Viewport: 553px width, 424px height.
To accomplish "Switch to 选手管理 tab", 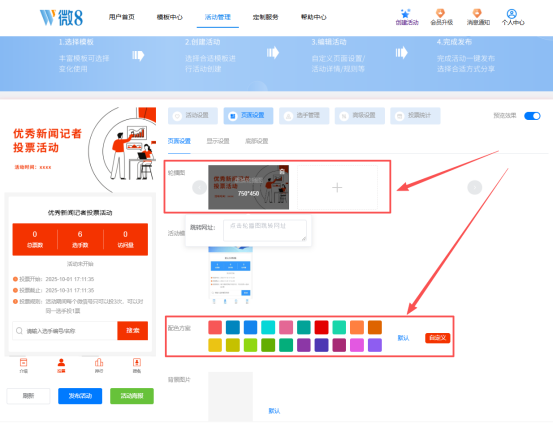I will (304, 116).
